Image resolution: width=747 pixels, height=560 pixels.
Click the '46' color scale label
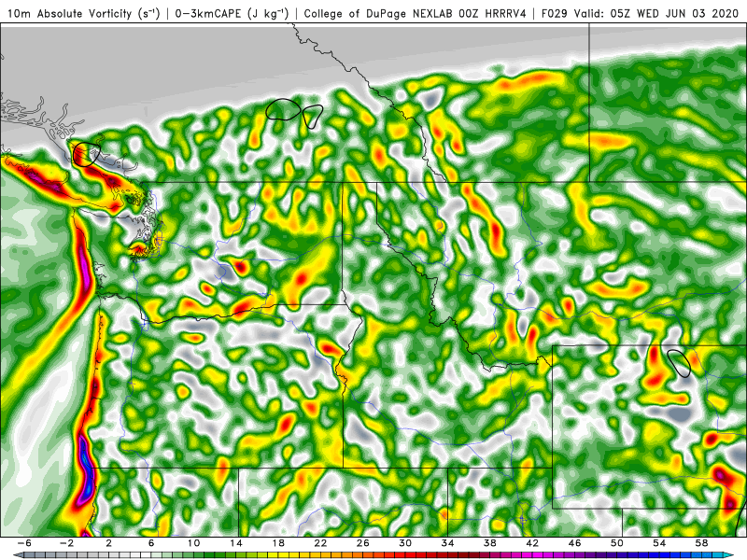pyautogui.click(x=574, y=543)
